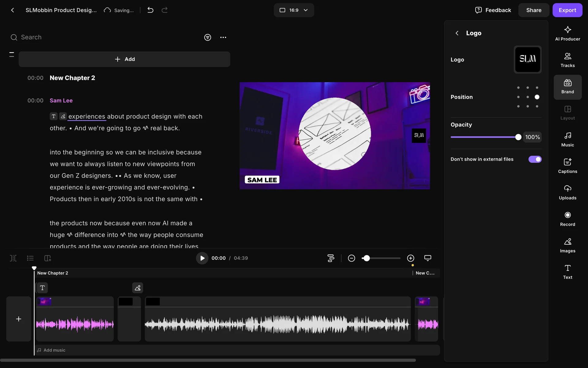Click the Opacity slider handle
Screen dimensions: 588x368
518,137
